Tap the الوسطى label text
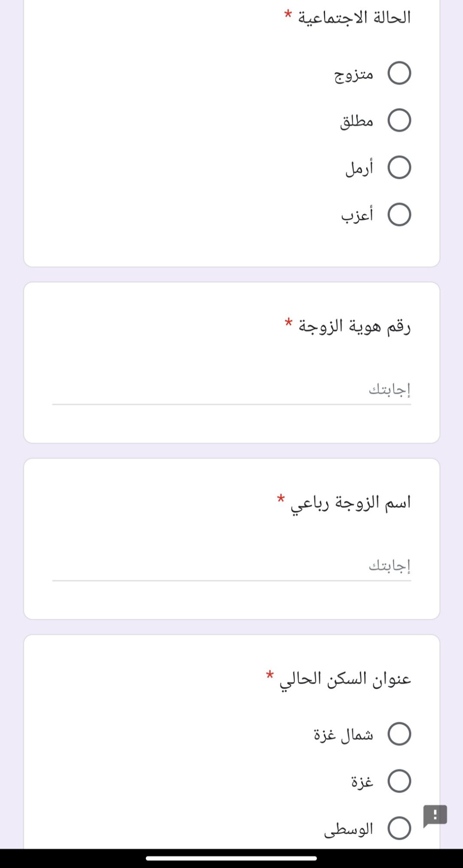 (x=348, y=829)
